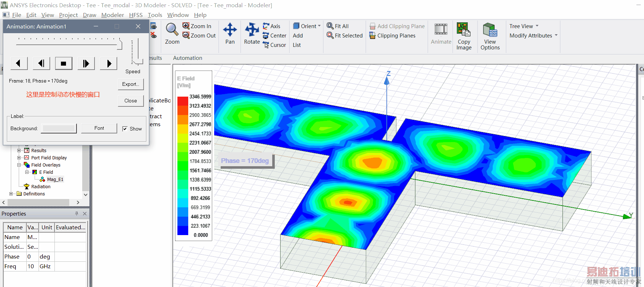Open the Modify Attributes dropdown
Viewport: 644px width, 287px height.
[x=534, y=35]
